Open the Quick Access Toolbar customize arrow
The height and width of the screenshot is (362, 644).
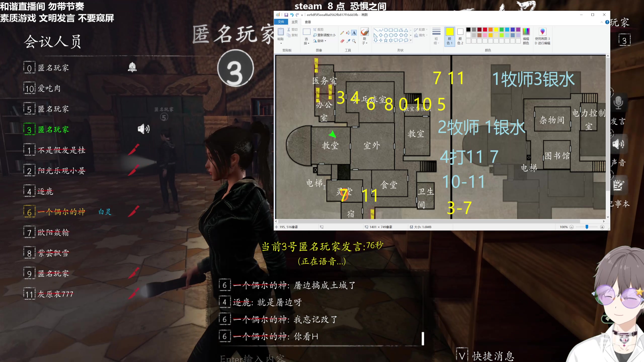[x=302, y=15]
